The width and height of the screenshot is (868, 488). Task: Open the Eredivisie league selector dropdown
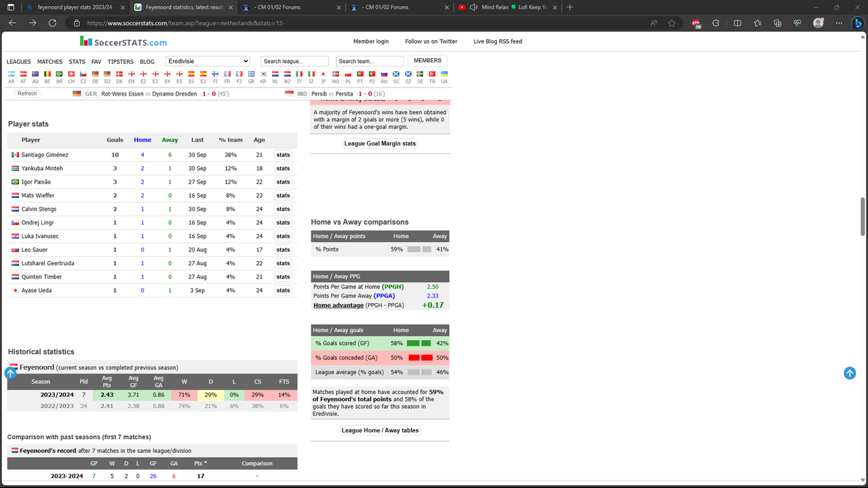point(208,60)
